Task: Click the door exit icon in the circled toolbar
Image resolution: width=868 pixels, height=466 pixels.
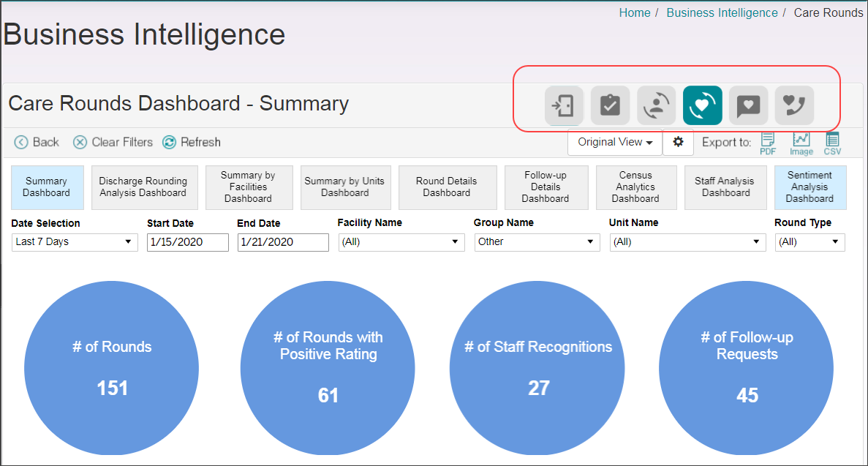Action: [563, 105]
